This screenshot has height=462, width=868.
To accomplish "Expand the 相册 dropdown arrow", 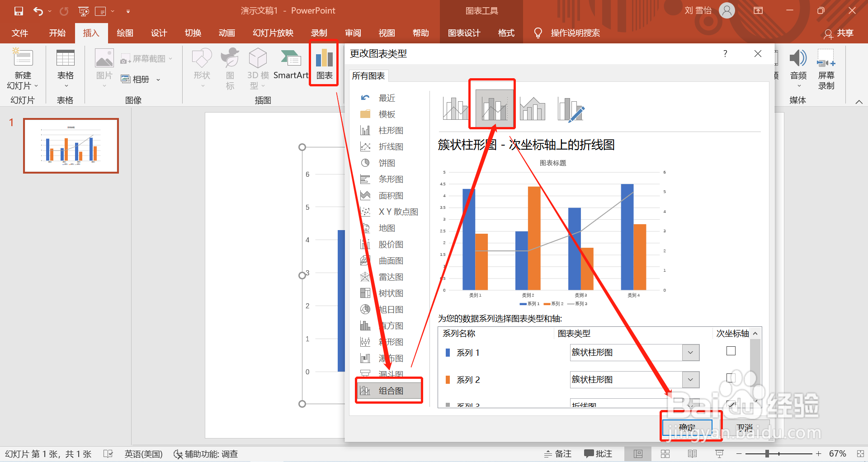I will click(158, 80).
